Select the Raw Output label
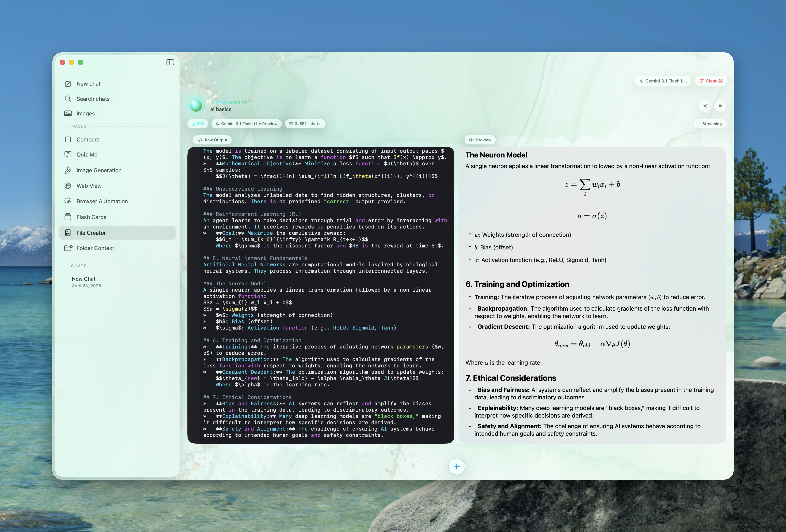 (212, 140)
